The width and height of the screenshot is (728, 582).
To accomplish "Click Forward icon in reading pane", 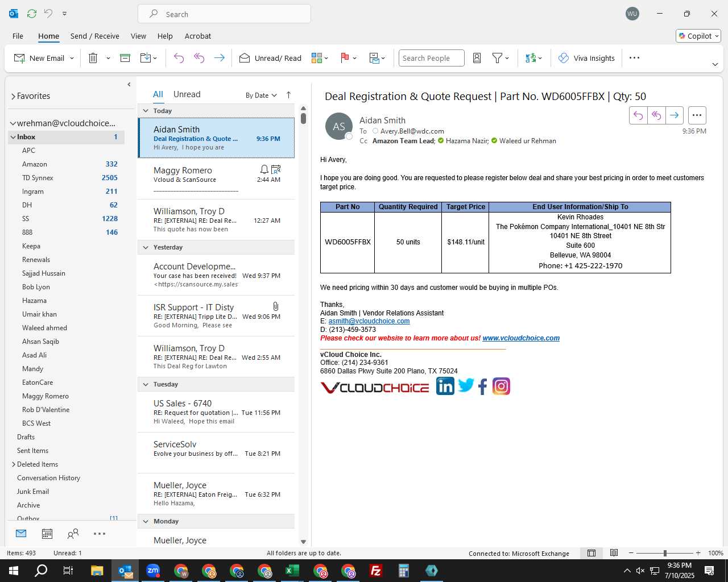I will coord(674,115).
